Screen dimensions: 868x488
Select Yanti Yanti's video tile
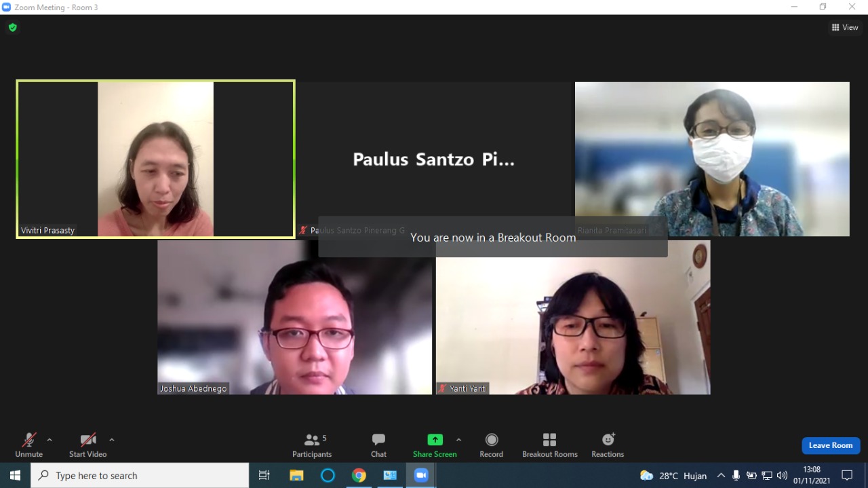pyautogui.click(x=573, y=317)
